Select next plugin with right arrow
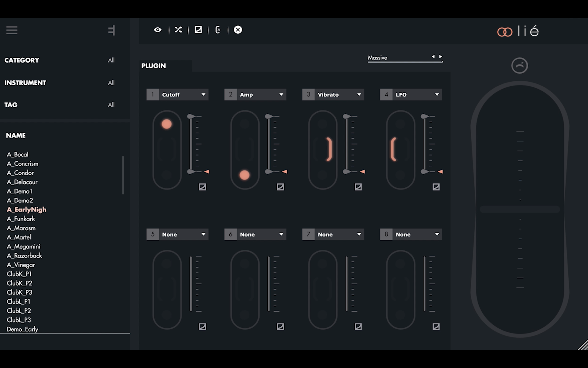 click(441, 56)
